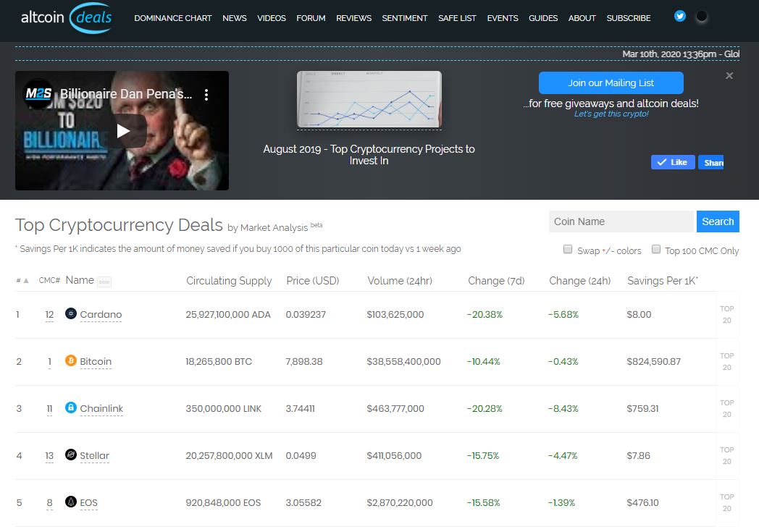Image resolution: width=759 pixels, height=532 pixels.
Task: Go to News page
Action: (x=234, y=18)
